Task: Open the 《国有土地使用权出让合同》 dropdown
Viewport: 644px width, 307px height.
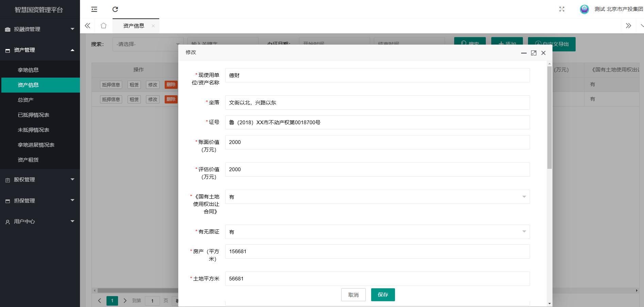Action: (x=377, y=197)
